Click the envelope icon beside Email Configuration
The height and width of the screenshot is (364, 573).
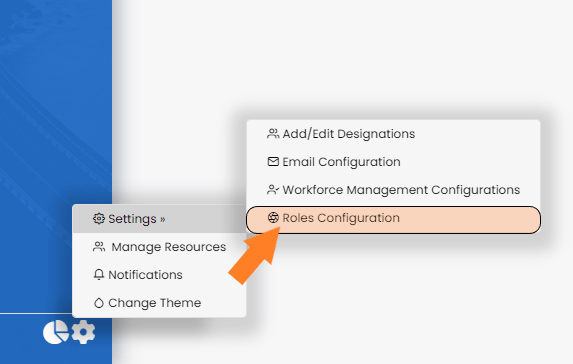click(273, 162)
